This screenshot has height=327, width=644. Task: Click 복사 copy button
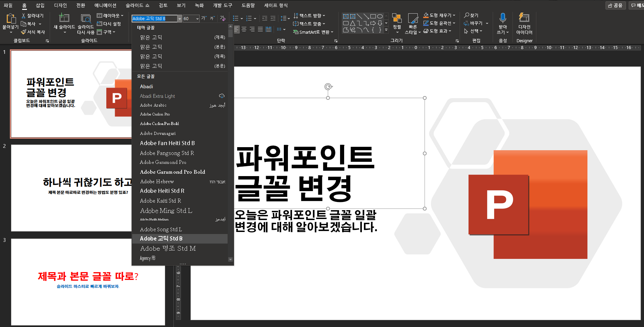pyautogui.click(x=31, y=24)
